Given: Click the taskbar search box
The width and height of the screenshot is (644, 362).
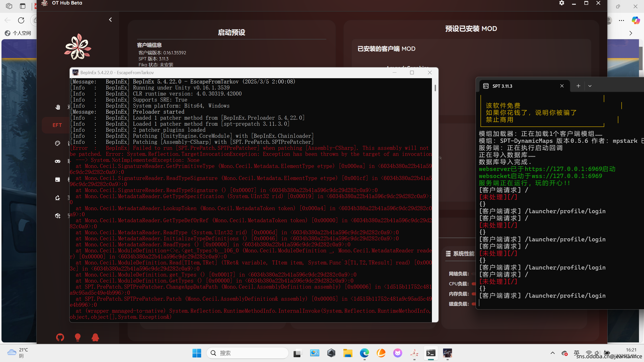Looking at the screenshot, I should tap(248, 353).
